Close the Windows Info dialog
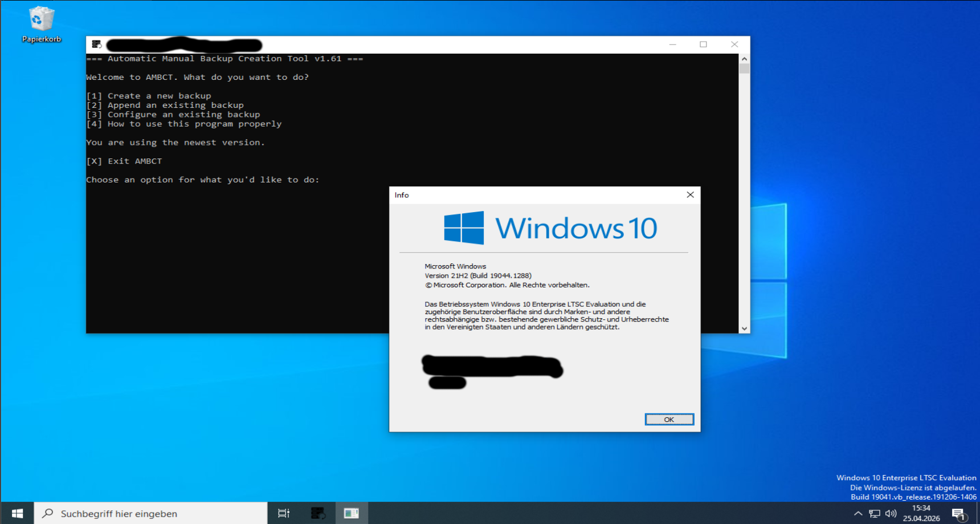 point(690,195)
